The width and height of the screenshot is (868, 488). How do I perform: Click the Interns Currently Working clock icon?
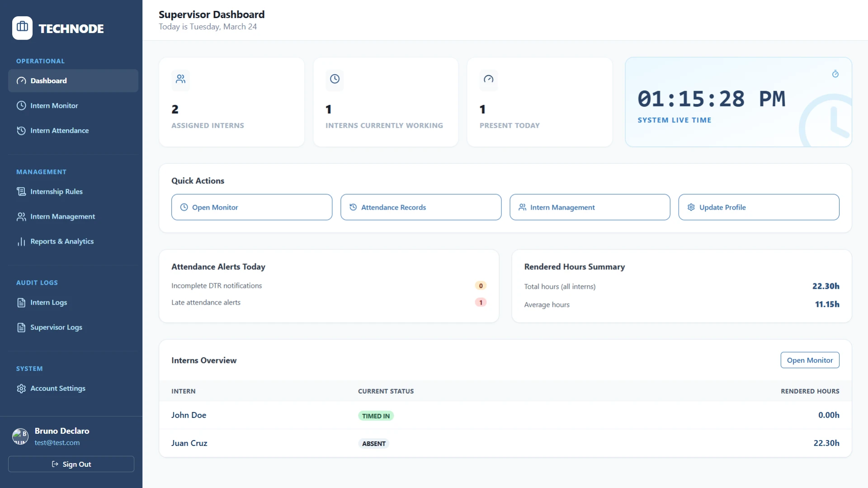[335, 79]
